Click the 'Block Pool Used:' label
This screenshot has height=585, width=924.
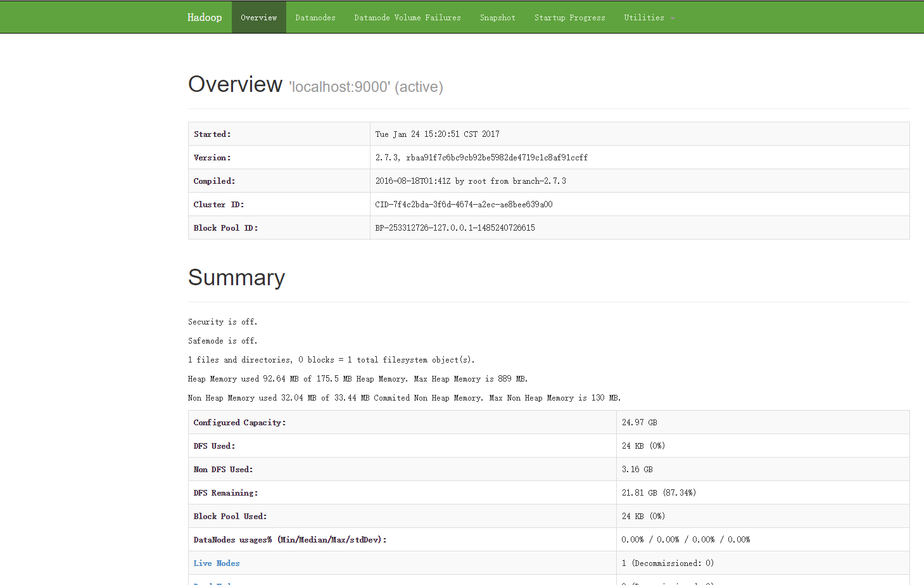[230, 516]
